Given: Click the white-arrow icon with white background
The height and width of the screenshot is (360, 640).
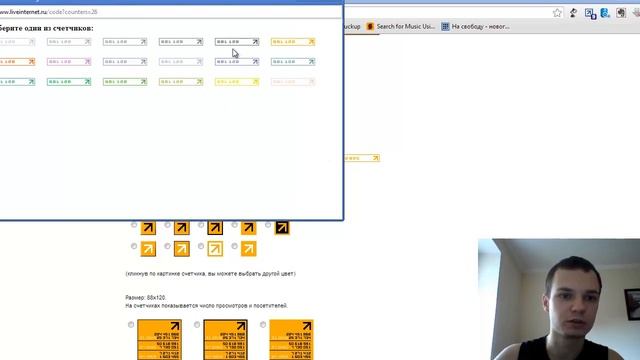Looking at the screenshot, I should click(x=215, y=249).
